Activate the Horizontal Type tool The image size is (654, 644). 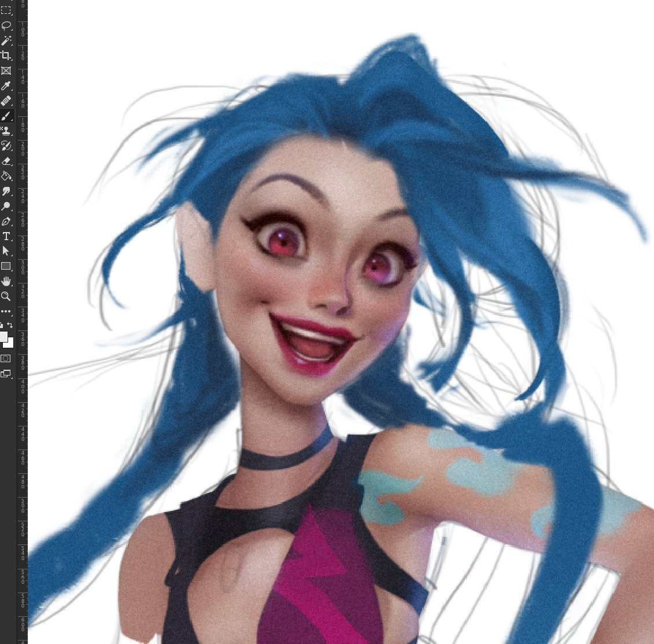6,236
